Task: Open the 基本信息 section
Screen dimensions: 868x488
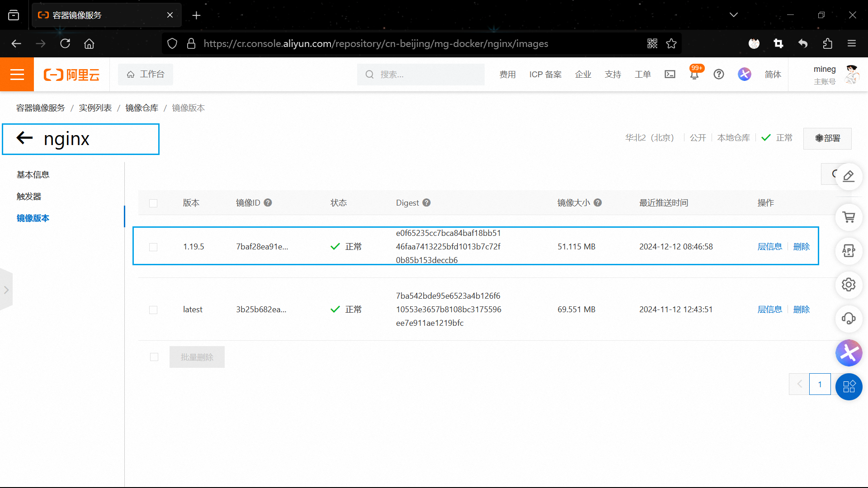Action: click(33, 175)
